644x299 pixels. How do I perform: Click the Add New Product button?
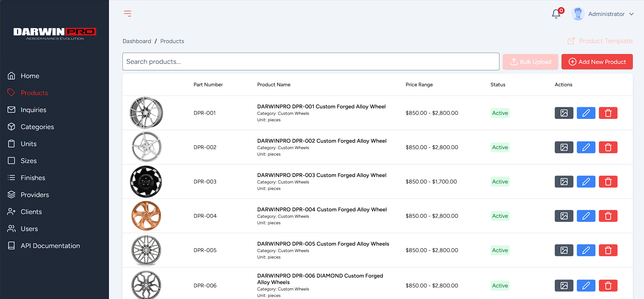click(x=596, y=62)
